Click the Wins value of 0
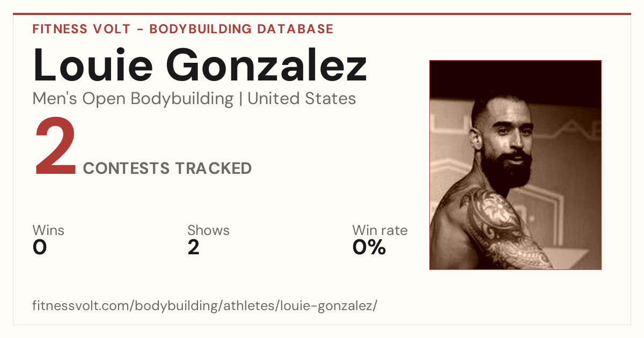644x338 pixels. 40,247
